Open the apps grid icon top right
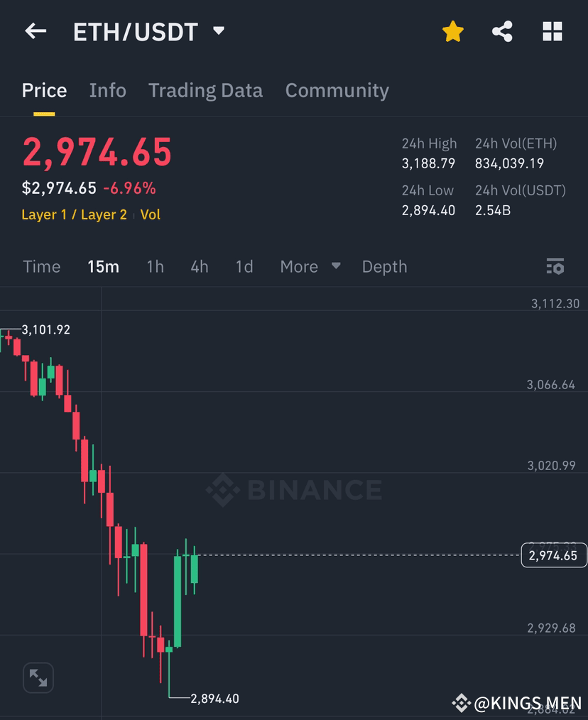This screenshot has width=588, height=720. click(552, 31)
